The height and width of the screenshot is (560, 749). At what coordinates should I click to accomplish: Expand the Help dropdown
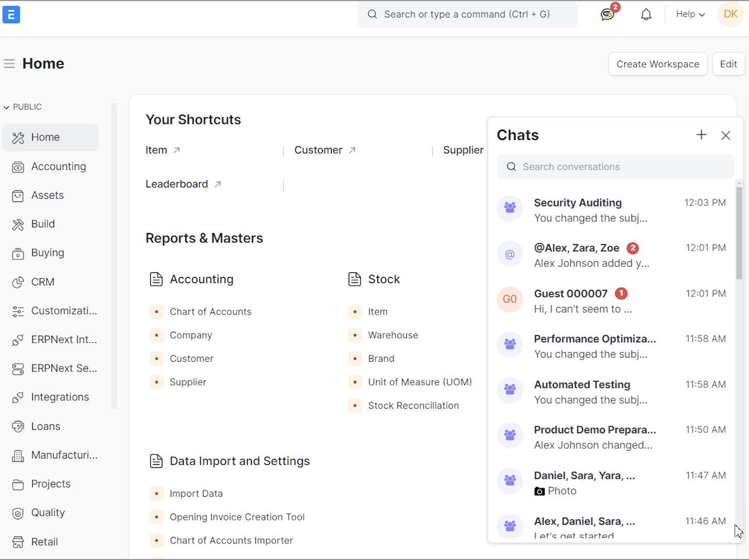pyautogui.click(x=690, y=14)
